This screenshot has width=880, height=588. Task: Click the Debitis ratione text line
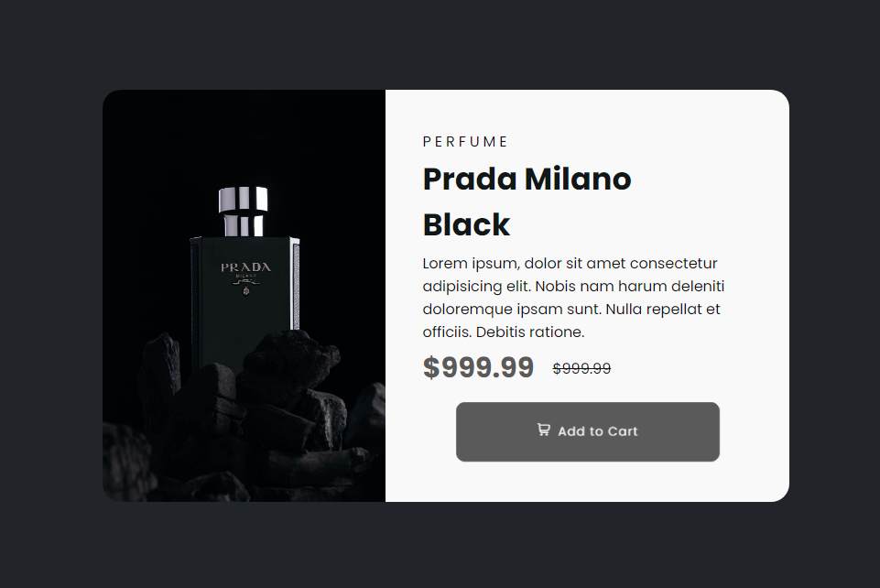point(503,332)
